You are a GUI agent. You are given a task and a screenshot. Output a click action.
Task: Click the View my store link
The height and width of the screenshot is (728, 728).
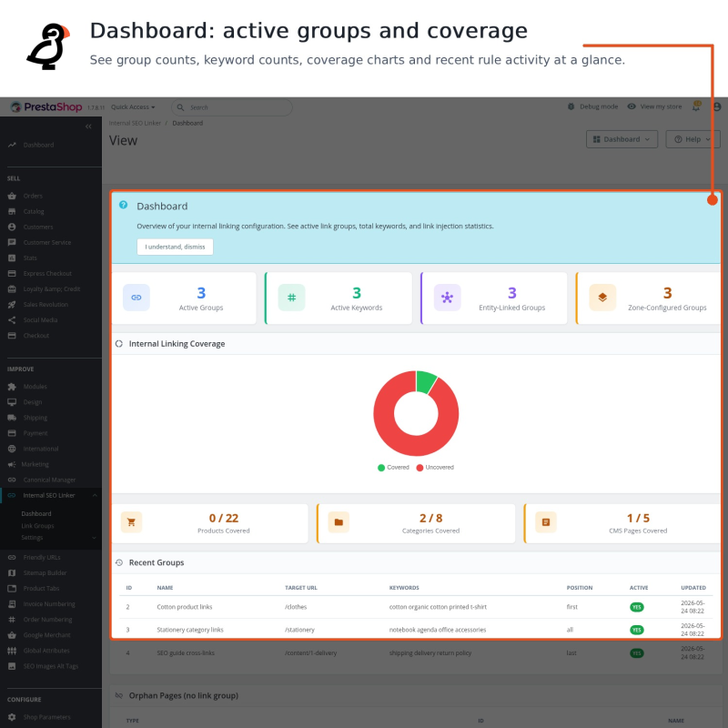coord(661,106)
